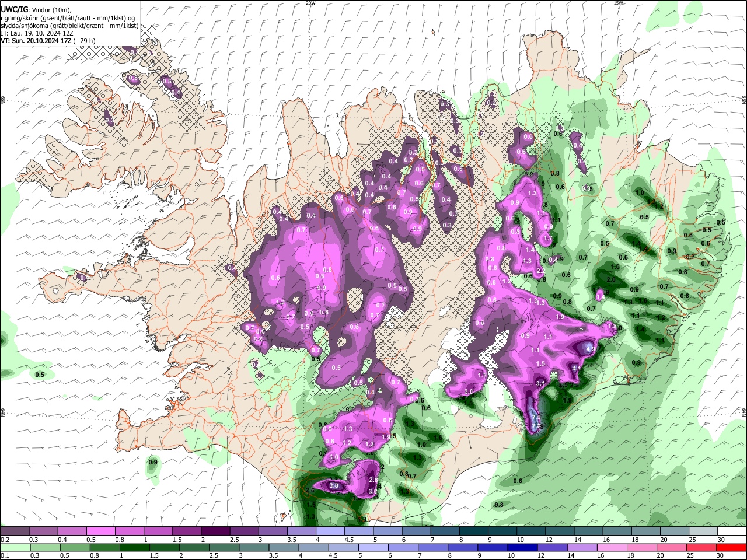Click the darkest purple 2 mm snow swatch

[215, 531]
